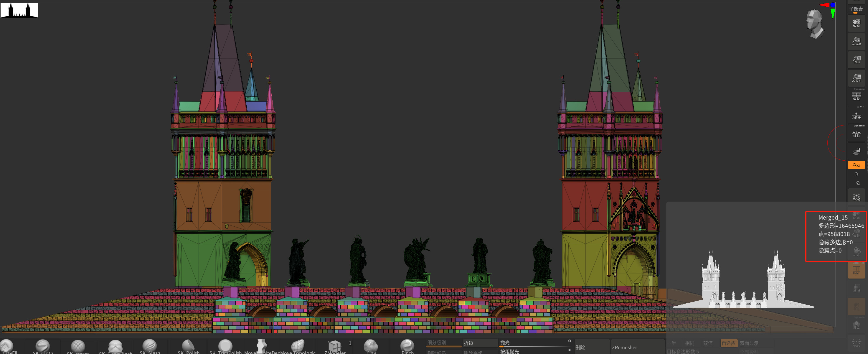868x354 pixels.
Task: Click the 点=9588018 point count
Action: 834,234
